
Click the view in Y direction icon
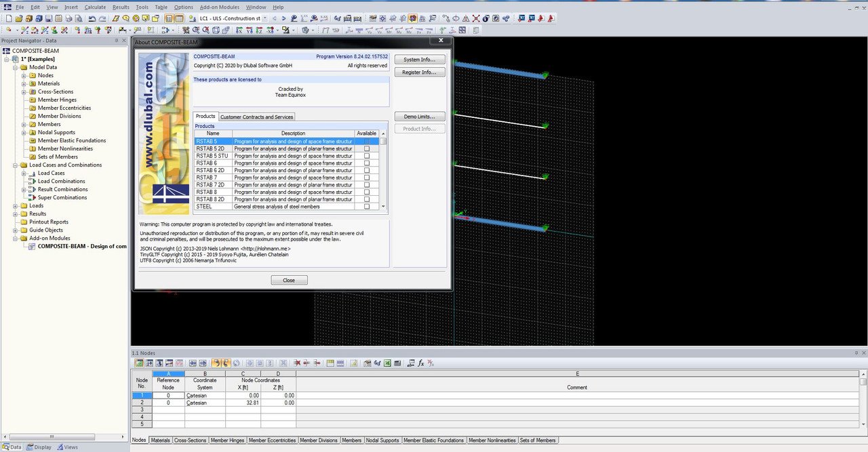[250, 30]
